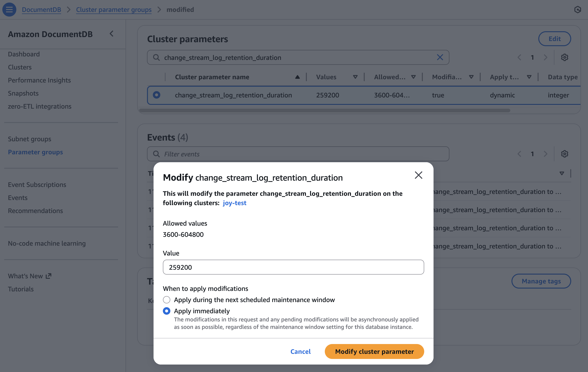Click the Value input field
Screen dimensions: 588x372
[293, 267]
